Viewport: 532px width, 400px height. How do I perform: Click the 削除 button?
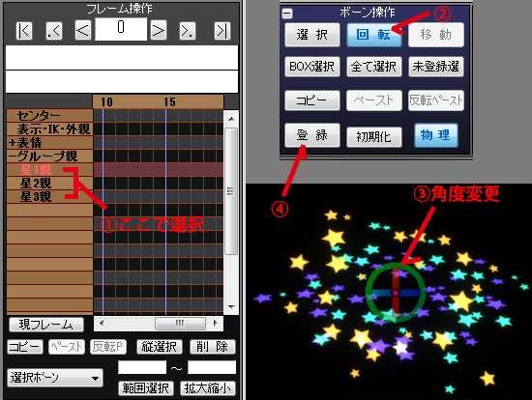[213, 347]
